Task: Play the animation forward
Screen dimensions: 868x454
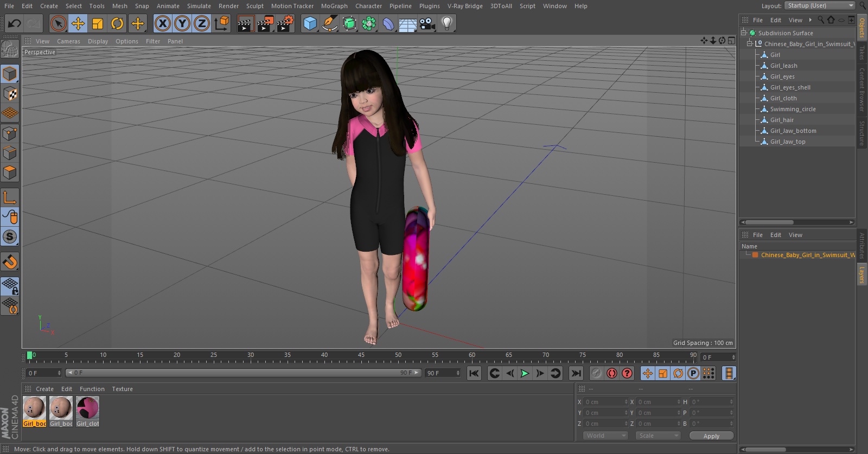Action: tap(525, 373)
